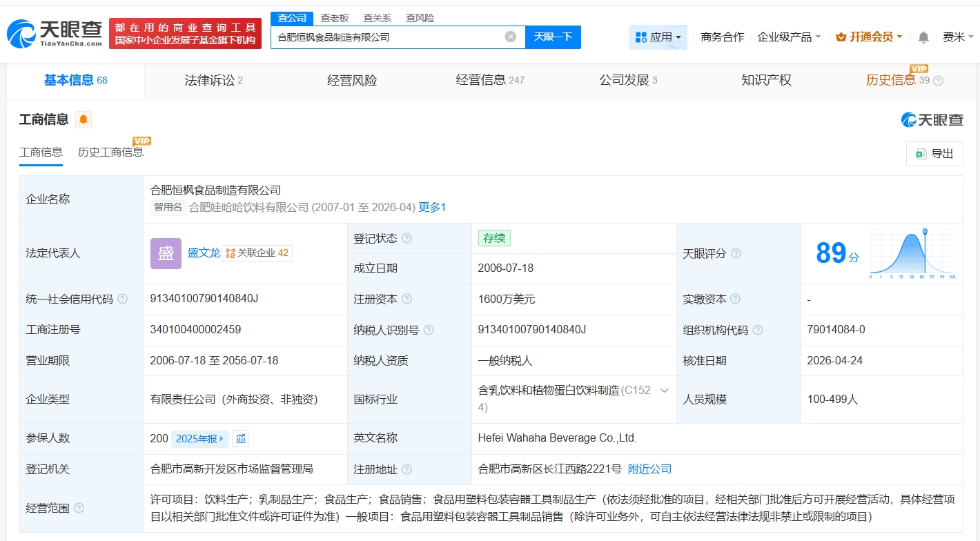Image resolution: width=980 pixels, height=541 pixels.
Task: Click former name 合肥娃哈哈饮料有限公司
Action: (248, 207)
